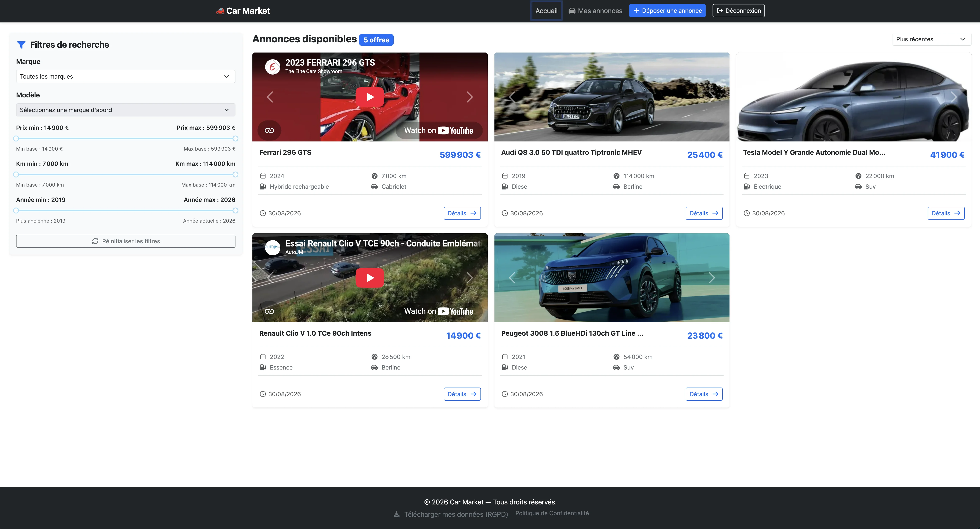This screenshot has height=529, width=980.
Task: Click the Peugeot 3008 listing title
Action: click(x=572, y=333)
